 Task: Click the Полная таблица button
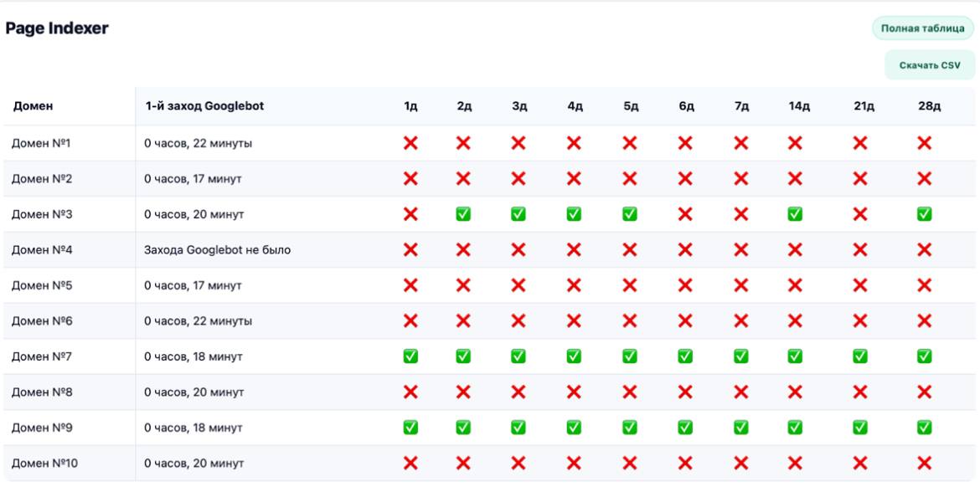pos(922,28)
